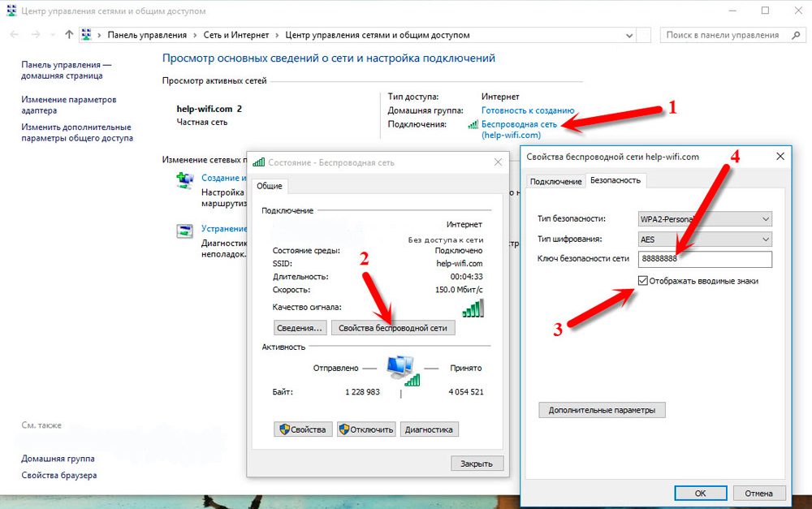This screenshot has width=812, height=509.
Task: Go forward with the navigation forward arrow
Action: 36,35
